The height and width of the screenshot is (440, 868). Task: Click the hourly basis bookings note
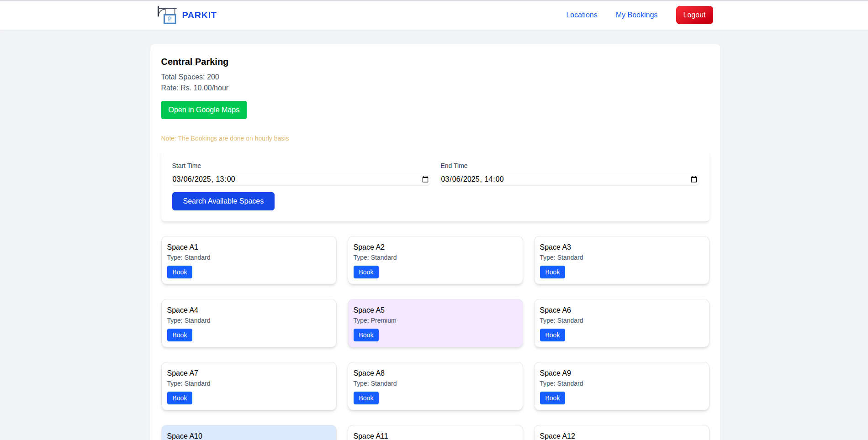pyautogui.click(x=225, y=138)
